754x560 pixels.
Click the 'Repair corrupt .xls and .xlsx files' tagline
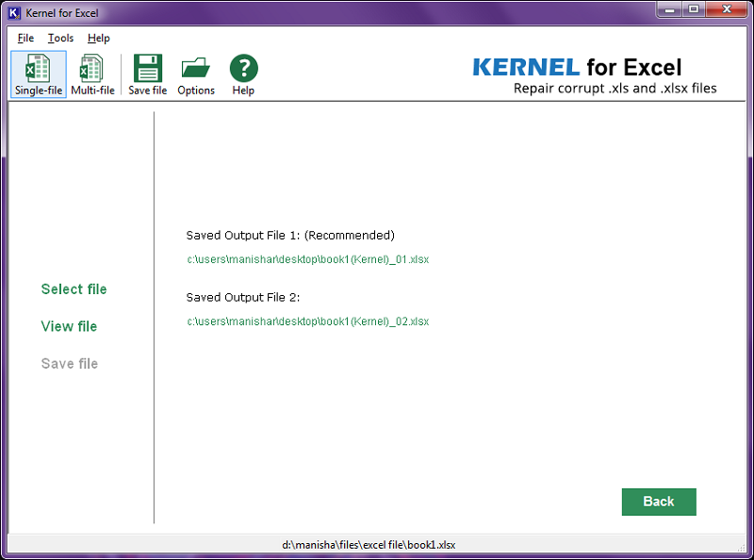tap(615, 89)
